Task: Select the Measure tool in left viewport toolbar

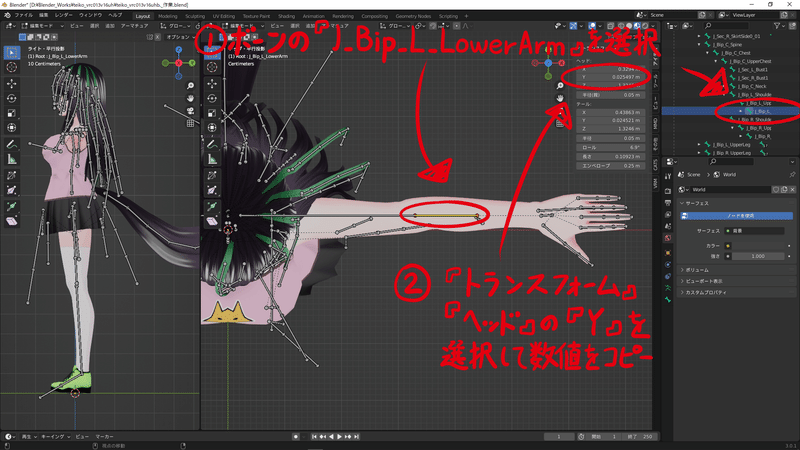Action: [12, 159]
